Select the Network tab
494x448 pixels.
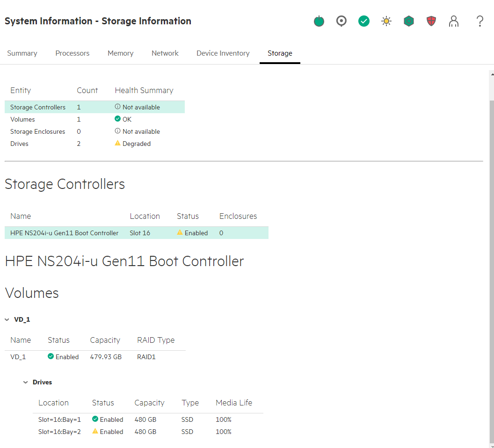[x=165, y=53]
